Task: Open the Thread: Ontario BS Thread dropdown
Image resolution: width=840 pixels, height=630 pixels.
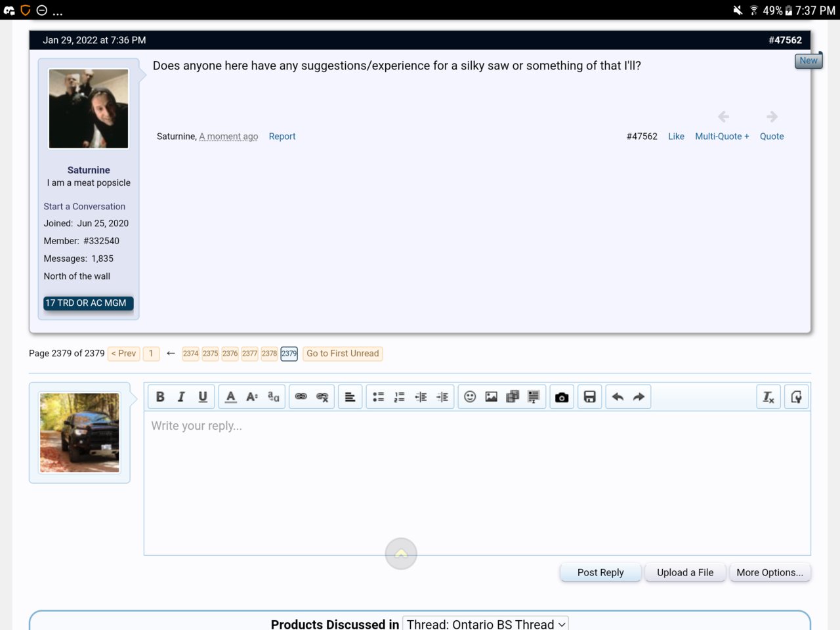Action: tap(486, 624)
